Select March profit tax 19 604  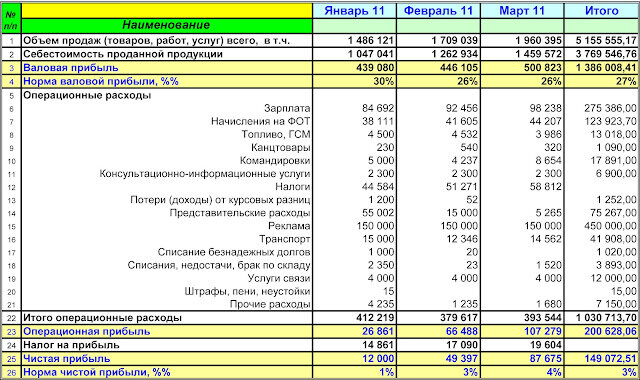tap(546, 345)
